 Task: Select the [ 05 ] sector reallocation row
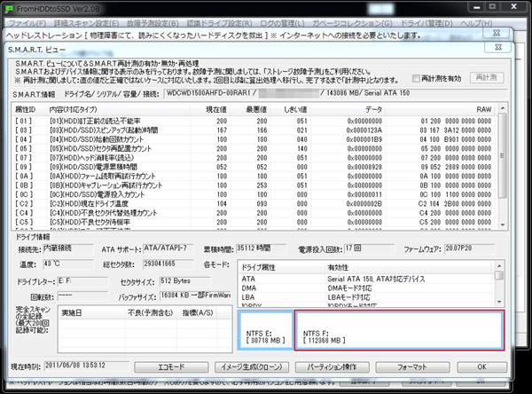255,148
